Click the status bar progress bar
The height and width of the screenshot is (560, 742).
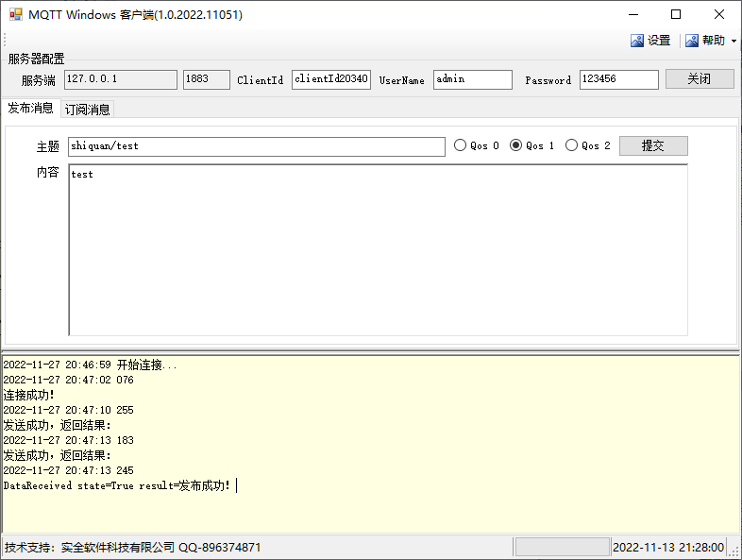pyautogui.click(x=563, y=547)
